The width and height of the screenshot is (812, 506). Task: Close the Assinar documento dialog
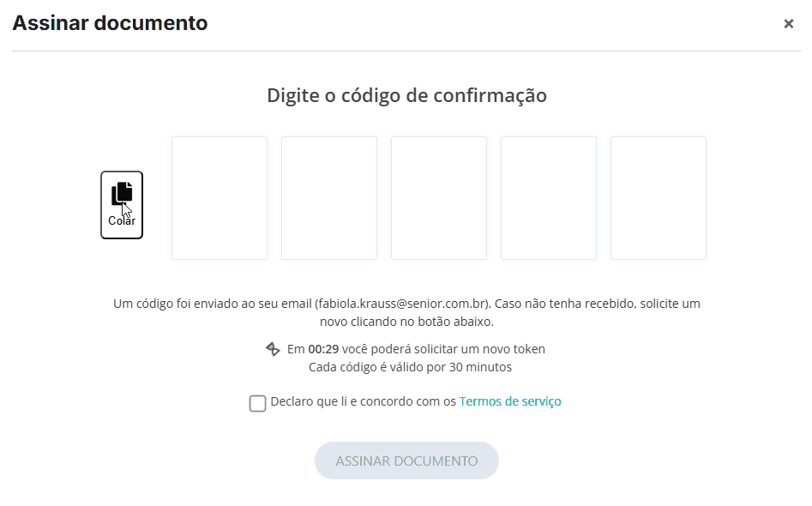(x=789, y=24)
